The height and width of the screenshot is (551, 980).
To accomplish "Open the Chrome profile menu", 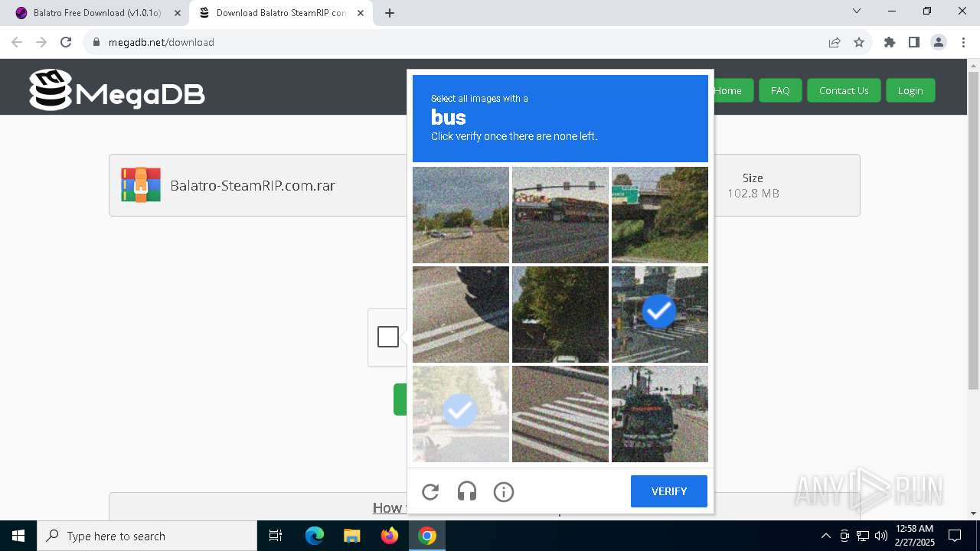I will tap(939, 42).
